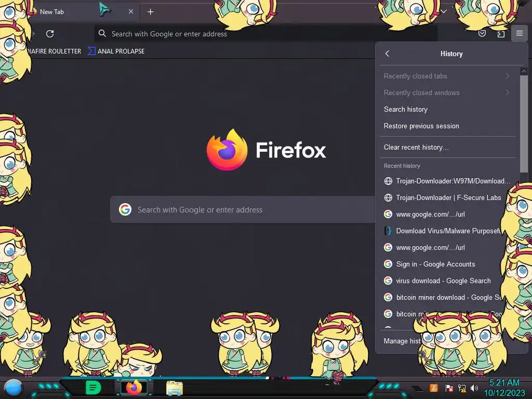The width and height of the screenshot is (532, 399).
Task: Click the ANAL PROLAPSE bookmark label
Action: [x=121, y=51]
